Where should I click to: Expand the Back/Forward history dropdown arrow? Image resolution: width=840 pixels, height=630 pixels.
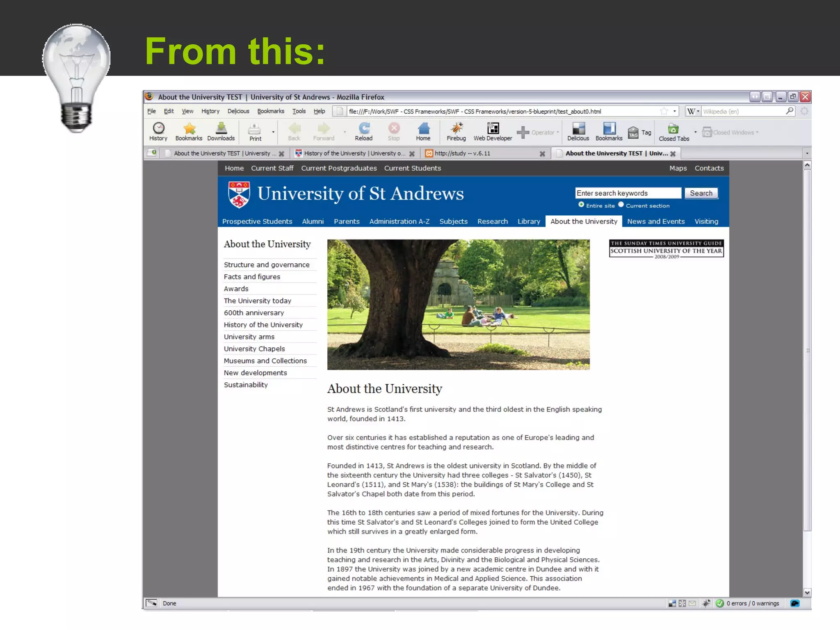(345, 132)
